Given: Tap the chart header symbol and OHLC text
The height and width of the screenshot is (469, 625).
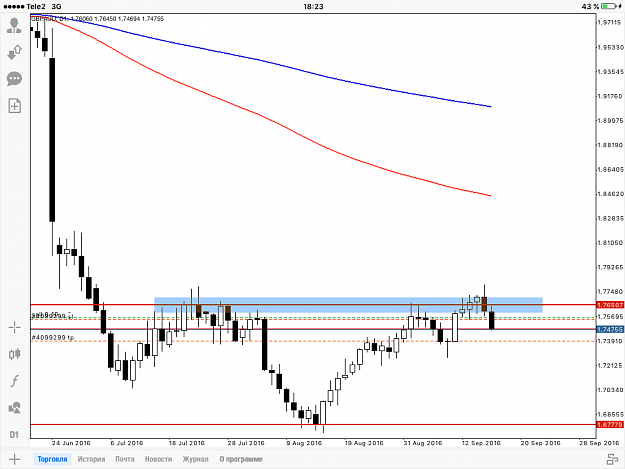Looking at the screenshot, I should (x=98, y=18).
